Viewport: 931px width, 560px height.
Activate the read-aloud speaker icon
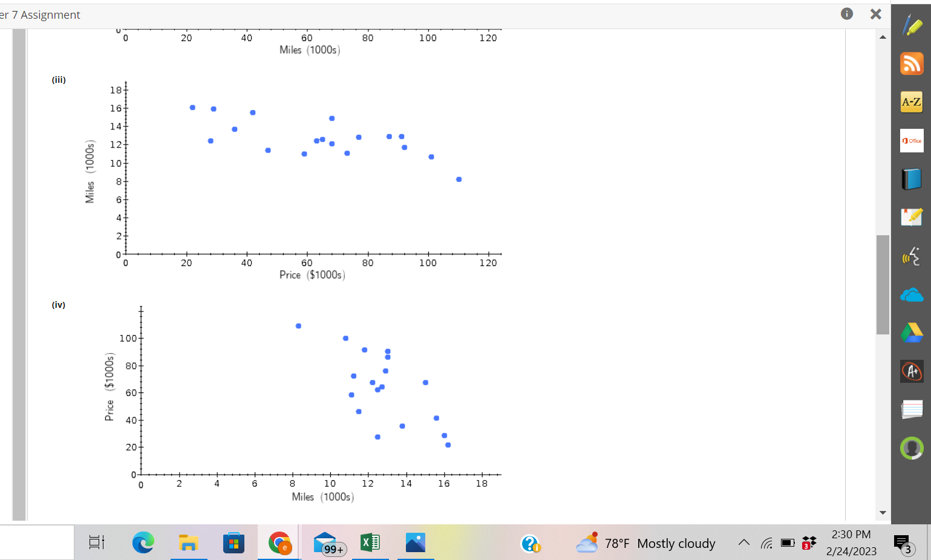(912, 256)
